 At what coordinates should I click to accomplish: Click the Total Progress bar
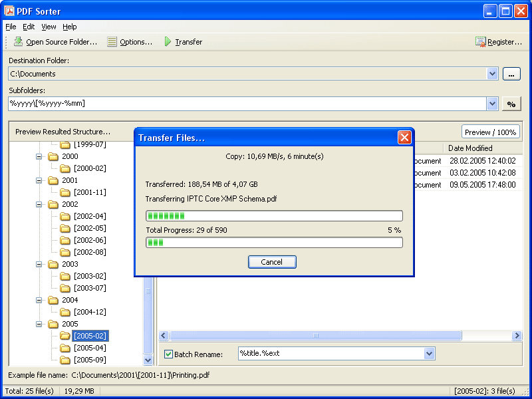(274, 243)
